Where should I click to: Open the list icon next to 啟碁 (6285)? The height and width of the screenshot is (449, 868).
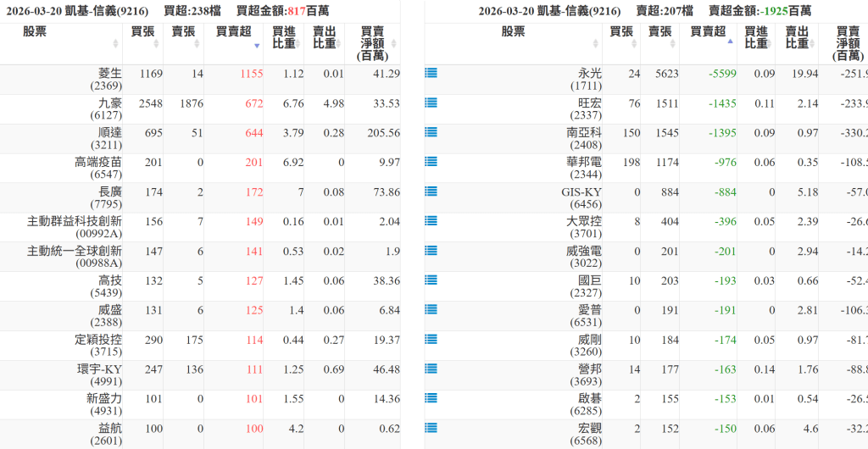tap(431, 398)
